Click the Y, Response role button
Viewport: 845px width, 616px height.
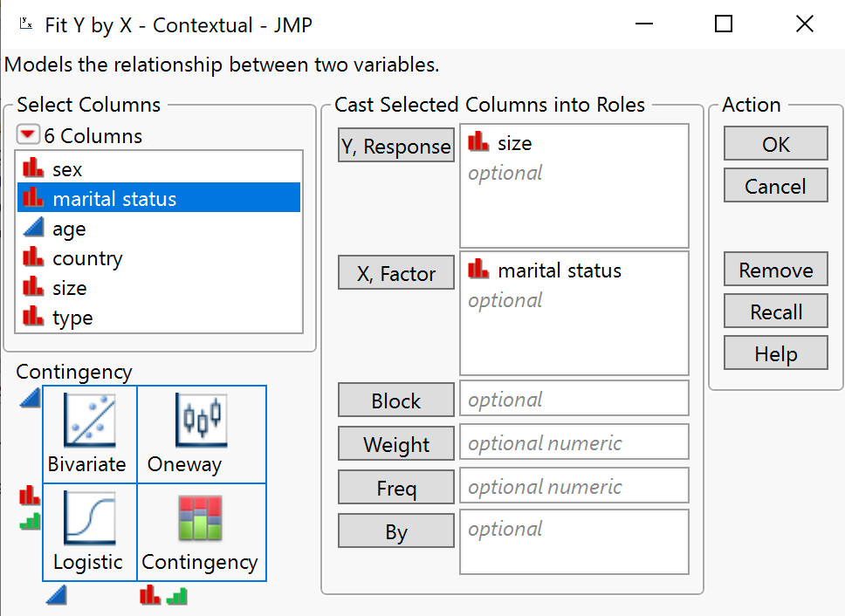point(395,146)
